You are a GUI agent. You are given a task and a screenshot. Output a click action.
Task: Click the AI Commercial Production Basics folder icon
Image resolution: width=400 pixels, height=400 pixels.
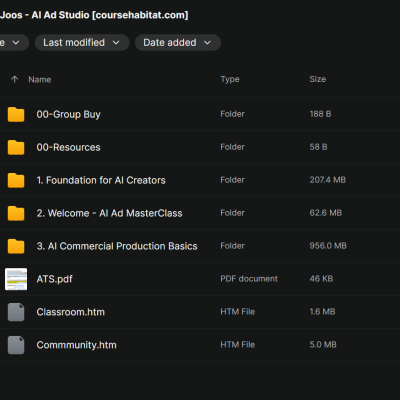[x=16, y=246]
